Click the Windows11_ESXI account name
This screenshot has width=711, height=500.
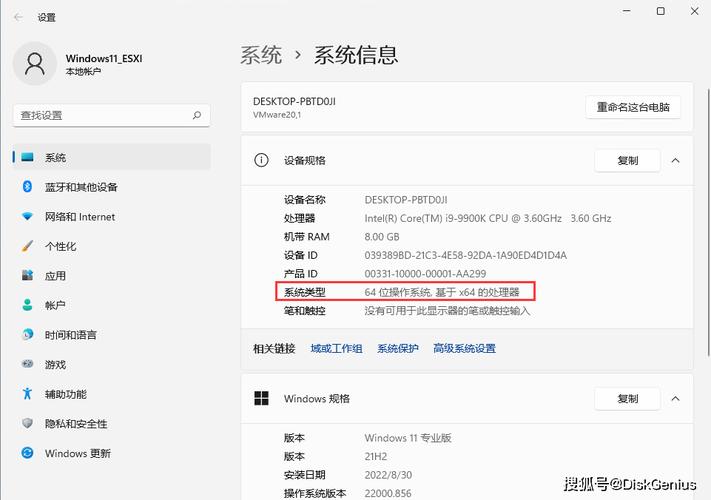tap(104, 58)
